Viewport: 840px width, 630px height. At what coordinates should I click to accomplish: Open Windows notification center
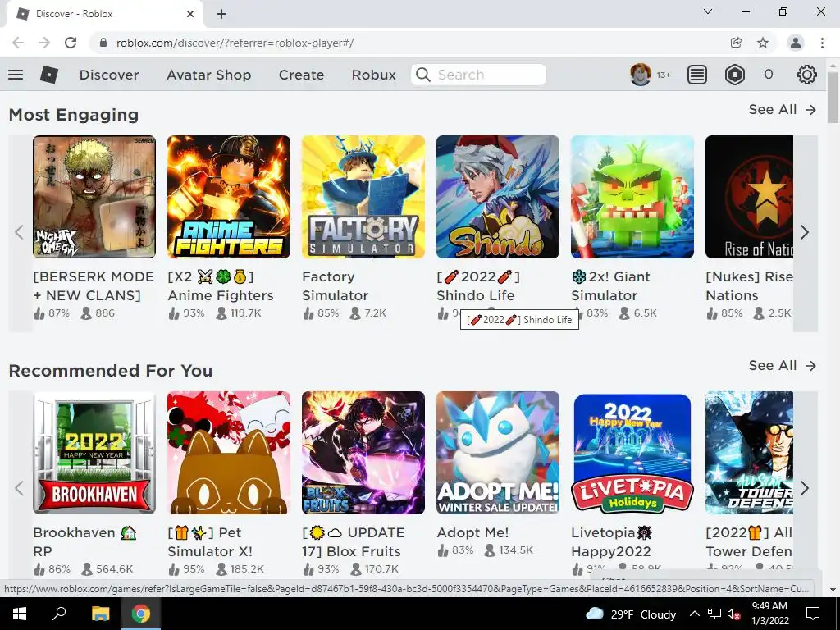(x=813, y=614)
